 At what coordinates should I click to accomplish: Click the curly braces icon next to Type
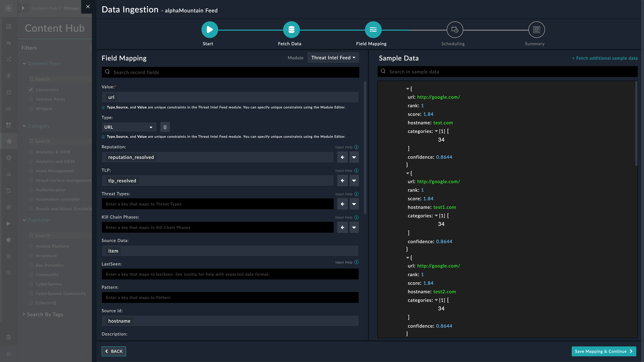tap(165, 127)
